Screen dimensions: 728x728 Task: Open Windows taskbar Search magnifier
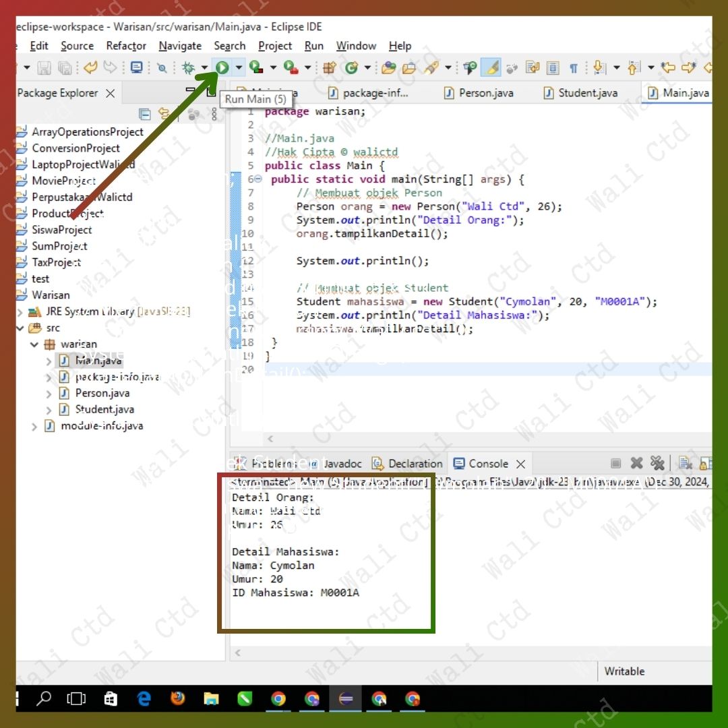(x=44, y=698)
